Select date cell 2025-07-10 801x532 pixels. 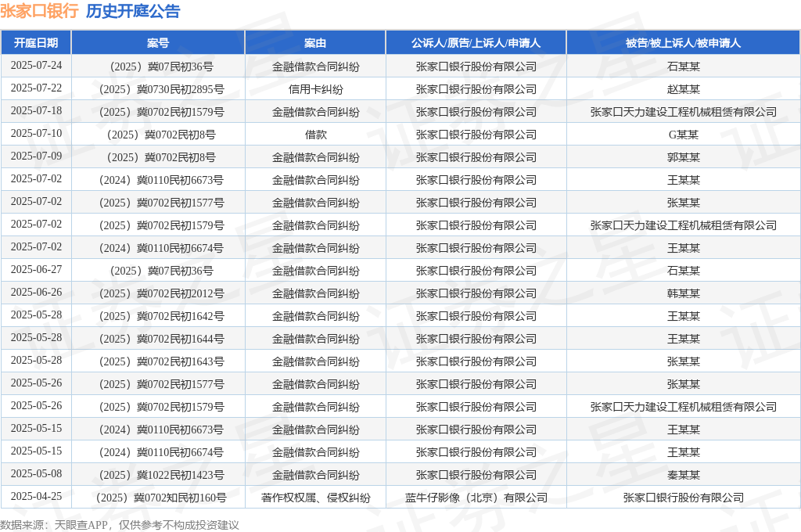(36, 134)
